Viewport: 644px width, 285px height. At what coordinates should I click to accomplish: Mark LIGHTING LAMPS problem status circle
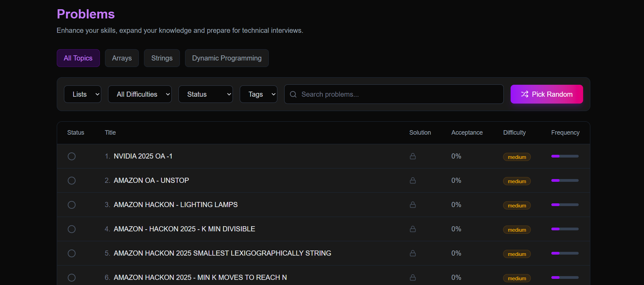coord(71,205)
